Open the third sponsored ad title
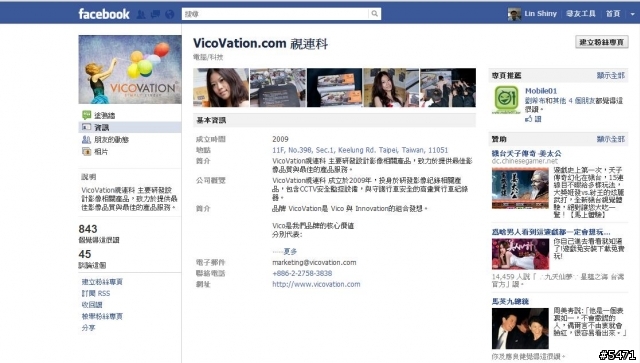This screenshot has height=363, width=640. coord(510,301)
